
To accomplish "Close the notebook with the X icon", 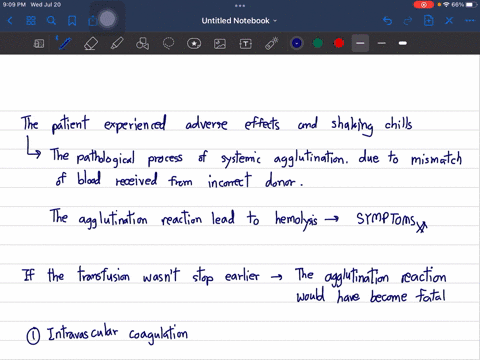I will tap(449, 21).
